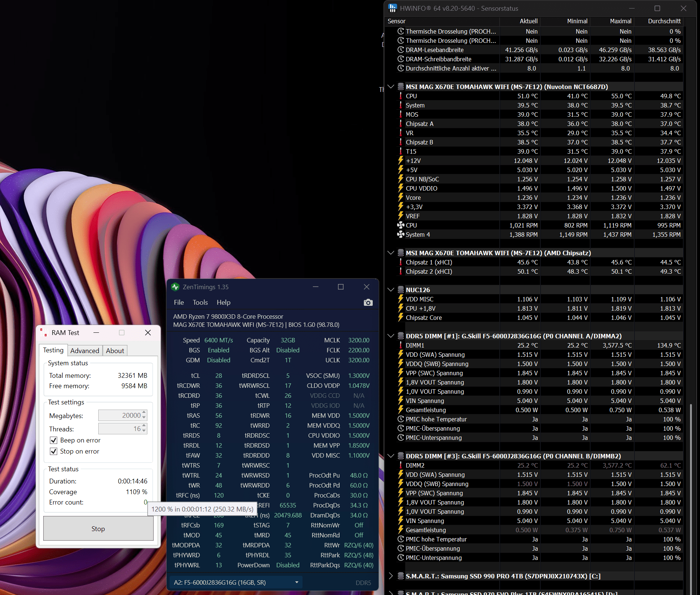
Task: Click the lightning icon beside VDD MISC
Action: pos(401,299)
